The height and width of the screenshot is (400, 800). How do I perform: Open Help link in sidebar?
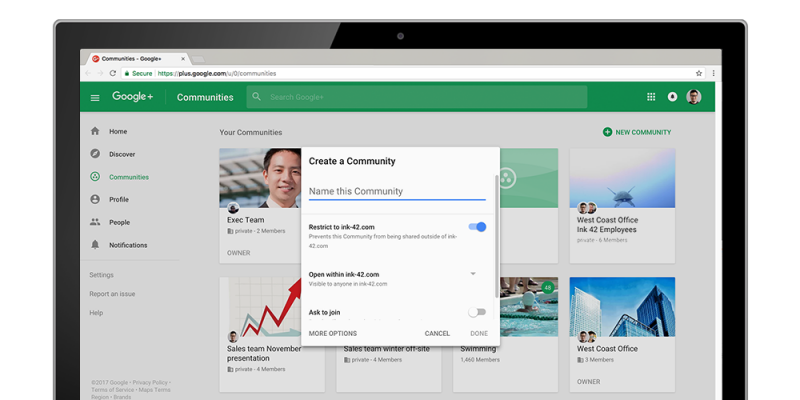96,313
